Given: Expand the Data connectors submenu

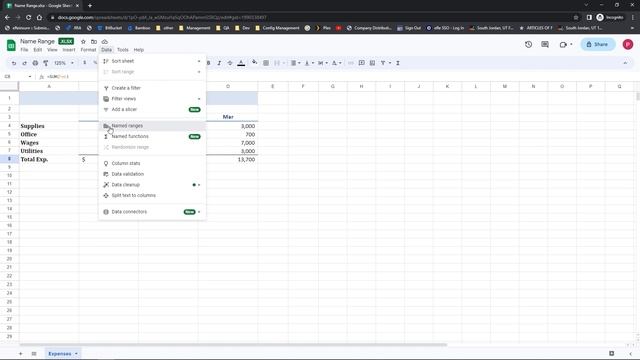Looking at the screenshot, I should coord(152,212).
